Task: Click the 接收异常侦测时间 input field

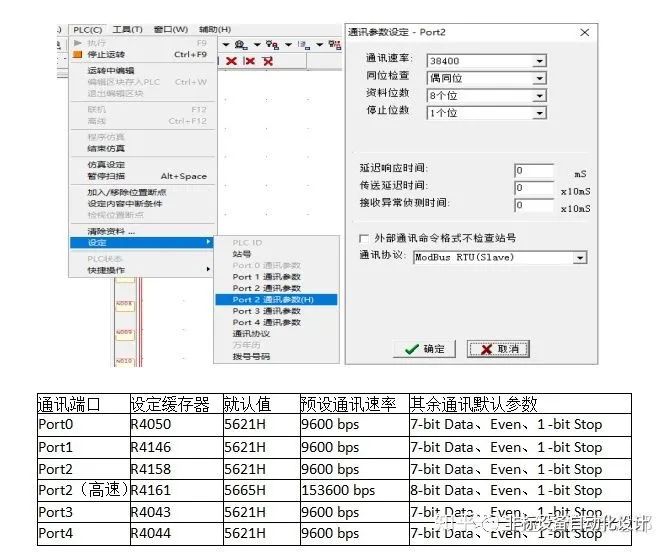Action: click(x=534, y=205)
